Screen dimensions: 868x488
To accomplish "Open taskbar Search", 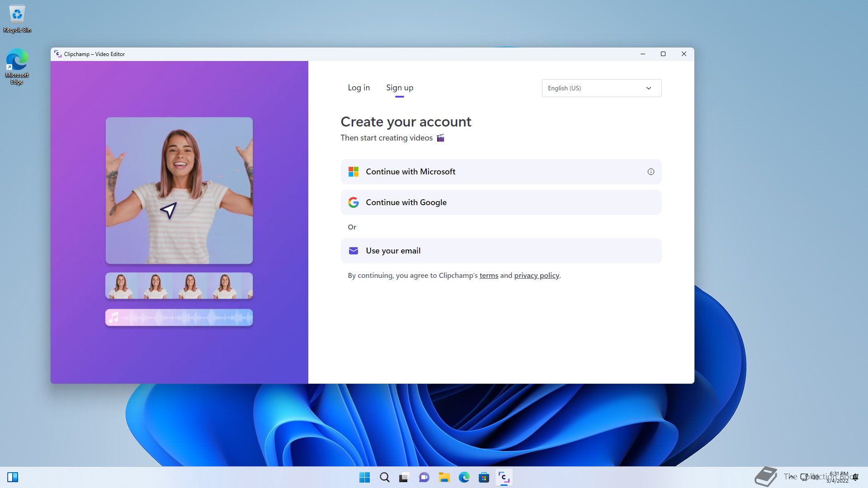I will (384, 477).
